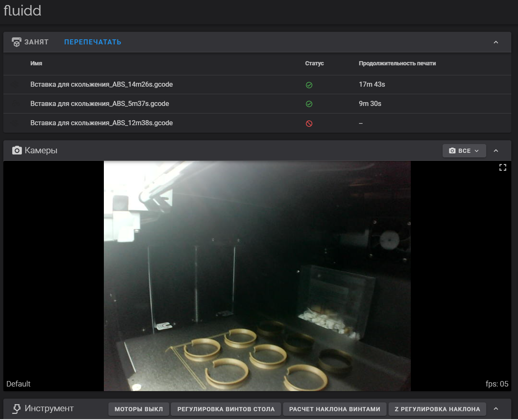Click the camera icon in Камеры header

click(x=17, y=150)
